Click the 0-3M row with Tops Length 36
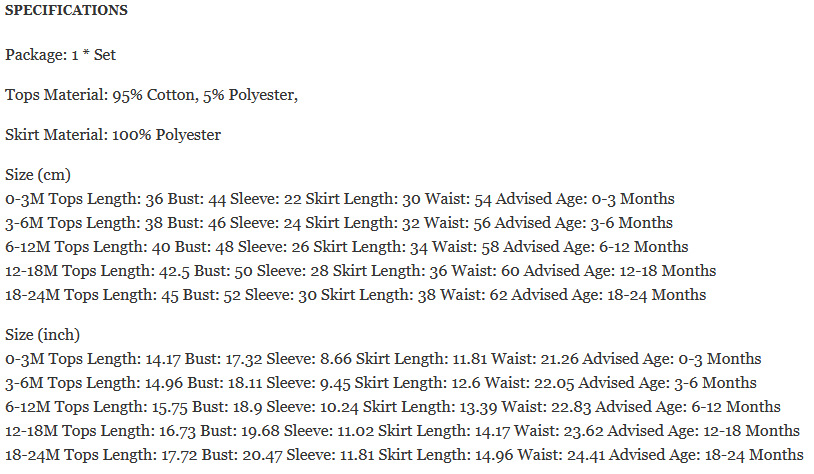This screenshot has height=474, width=814. [x=340, y=199]
